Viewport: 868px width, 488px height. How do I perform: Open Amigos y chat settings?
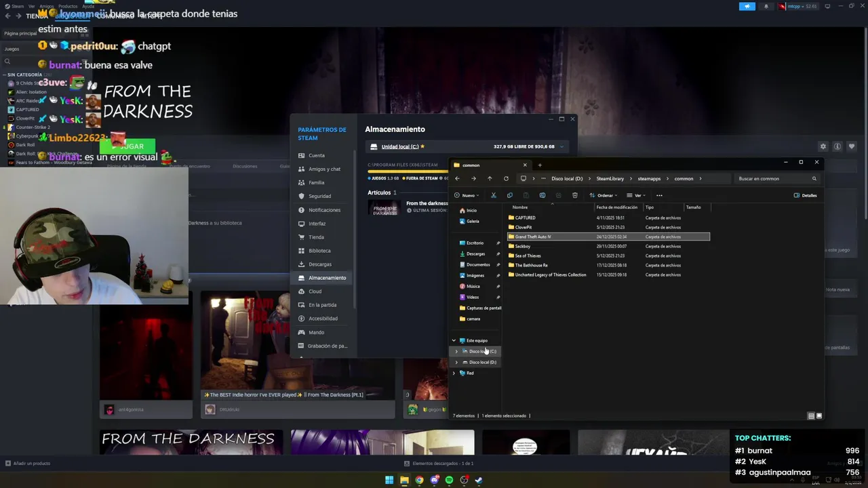[x=323, y=169]
